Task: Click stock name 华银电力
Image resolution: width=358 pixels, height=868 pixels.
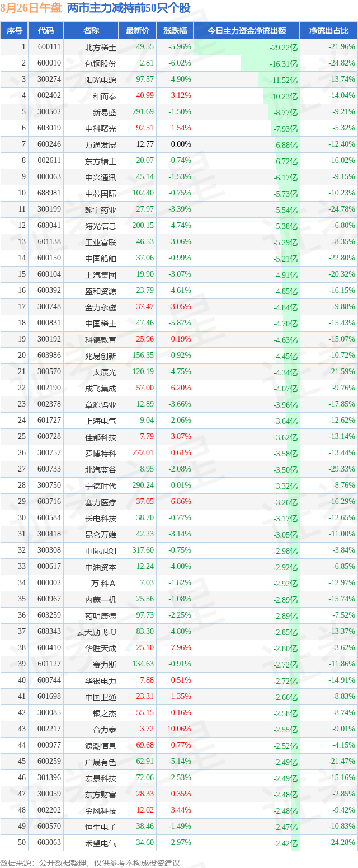Action: pyautogui.click(x=101, y=680)
